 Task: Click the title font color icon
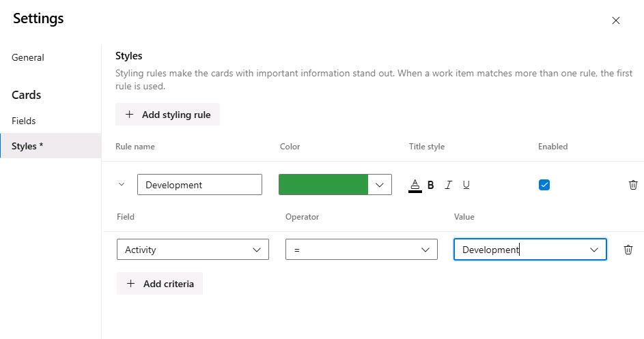(415, 185)
